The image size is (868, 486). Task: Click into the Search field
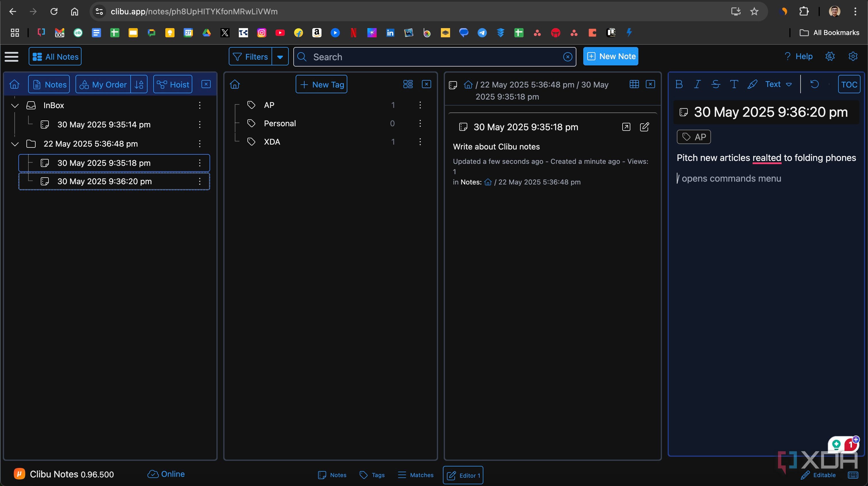coord(435,57)
